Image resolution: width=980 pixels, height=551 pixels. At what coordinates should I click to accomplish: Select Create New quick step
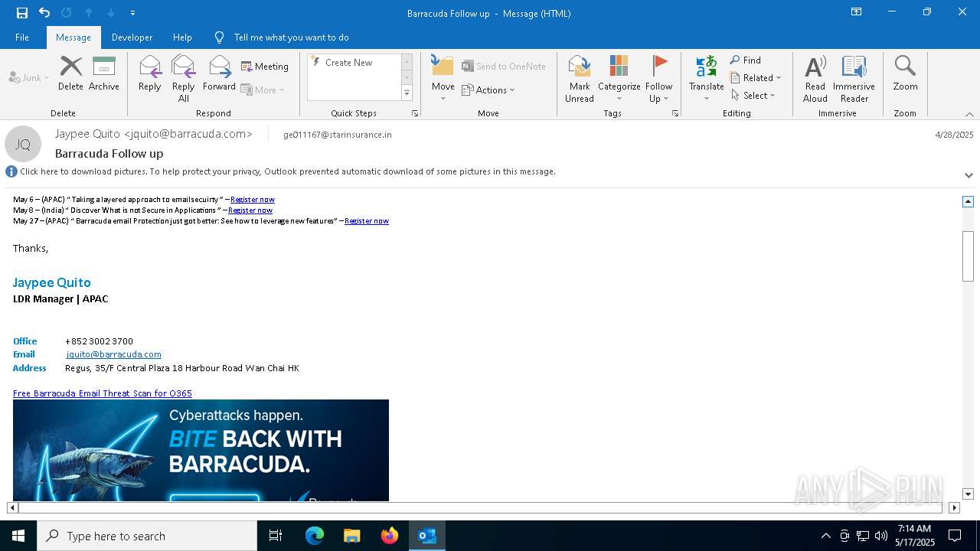click(349, 63)
